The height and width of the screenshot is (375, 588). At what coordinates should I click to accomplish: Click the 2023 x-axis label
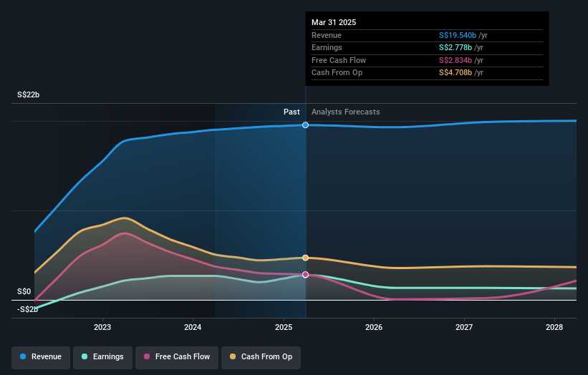click(102, 328)
